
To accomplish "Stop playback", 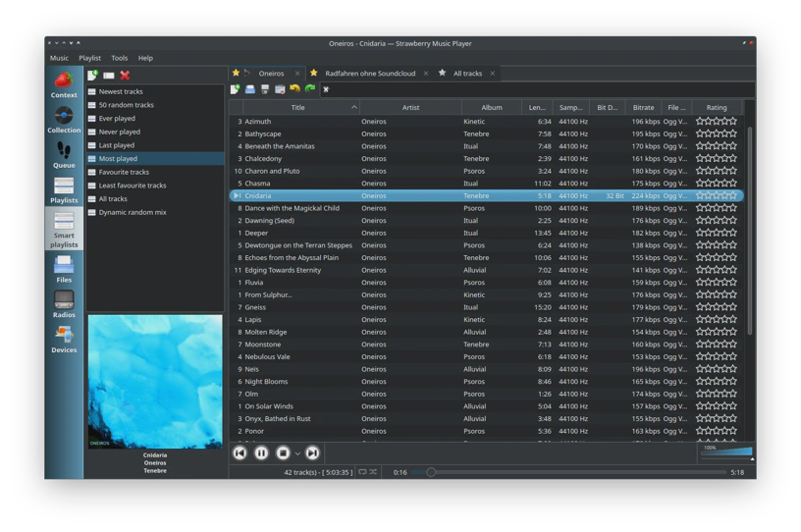I will click(283, 452).
